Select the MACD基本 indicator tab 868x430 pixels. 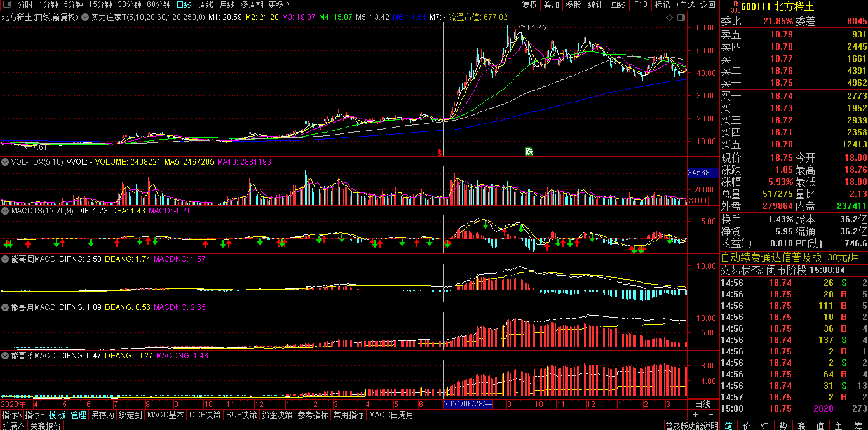[165, 415]
